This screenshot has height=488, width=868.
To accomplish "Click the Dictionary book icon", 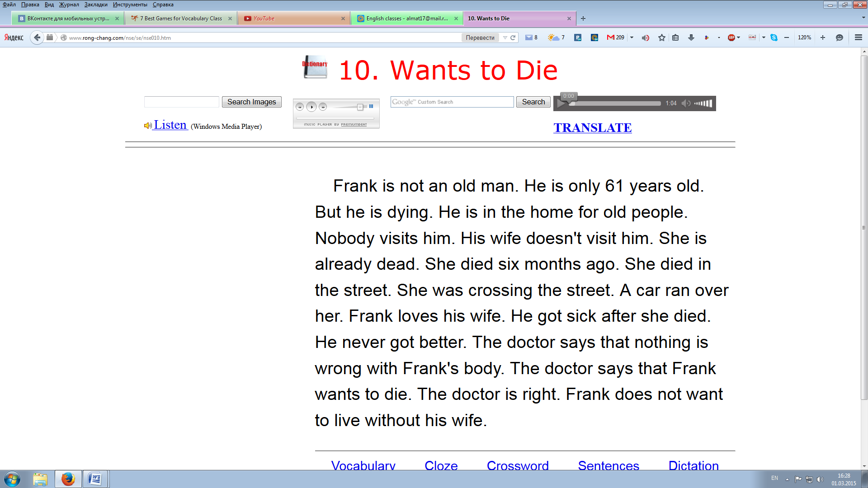I will (x=315, y=67).
